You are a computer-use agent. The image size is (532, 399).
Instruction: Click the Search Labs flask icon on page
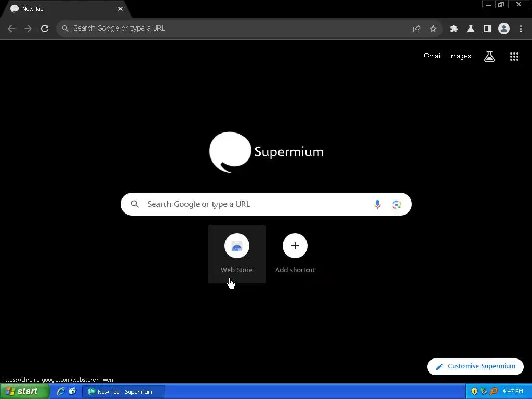[x=489, y=56]
